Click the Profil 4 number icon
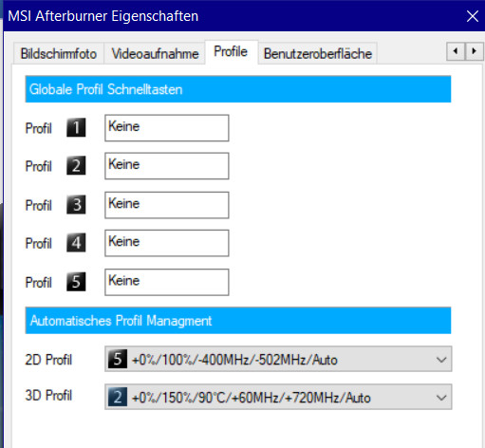Viewport: 485px width, 448px height. click(76, 243)
